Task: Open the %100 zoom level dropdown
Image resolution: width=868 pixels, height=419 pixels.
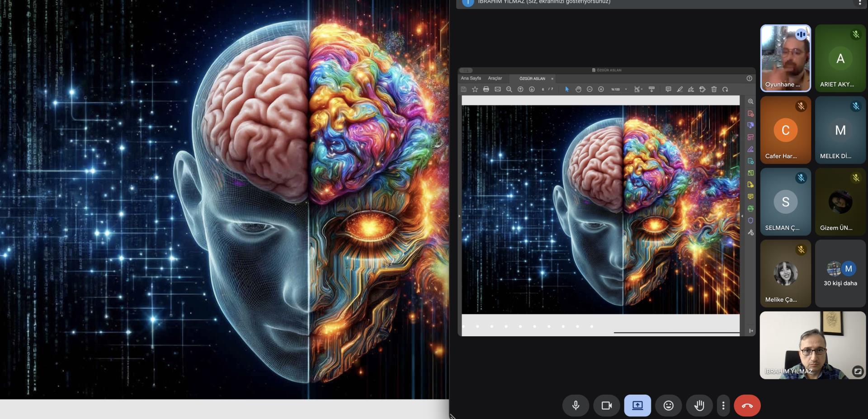Action: pyautogui.click(x=619, y=89)
